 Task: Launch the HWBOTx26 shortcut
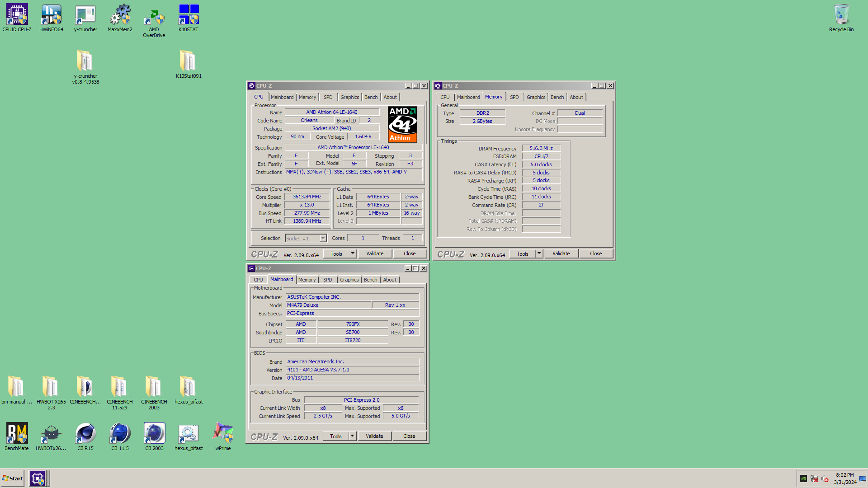51,436
